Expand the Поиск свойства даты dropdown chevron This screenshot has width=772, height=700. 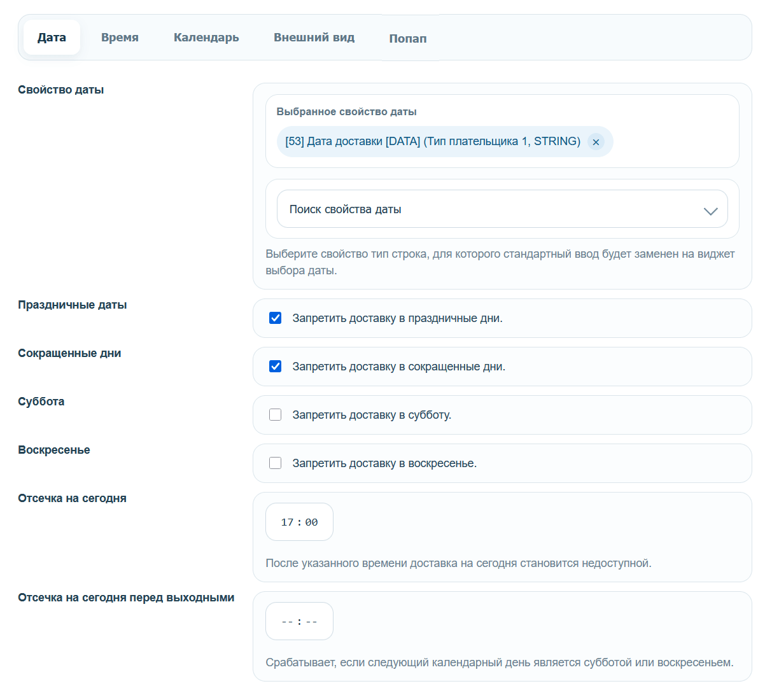coord(710,211)
